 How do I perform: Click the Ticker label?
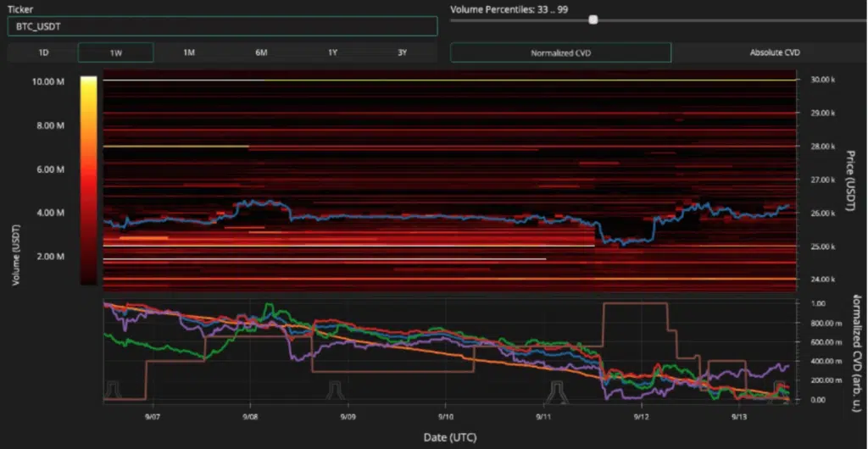pos(19,9)
